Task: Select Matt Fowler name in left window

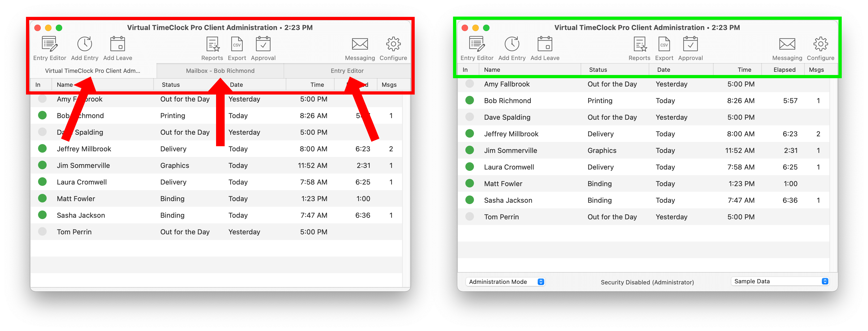Action: click(x=76, y=199)
